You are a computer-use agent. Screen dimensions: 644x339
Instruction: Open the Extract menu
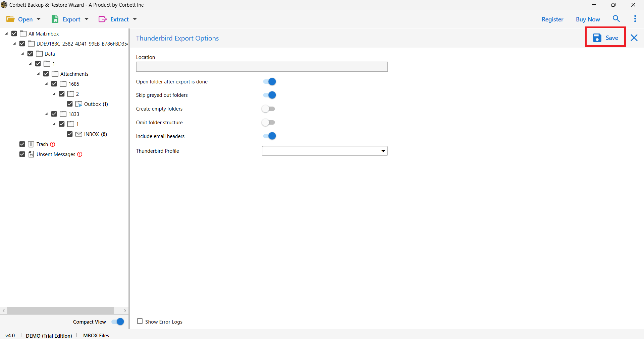118,19
